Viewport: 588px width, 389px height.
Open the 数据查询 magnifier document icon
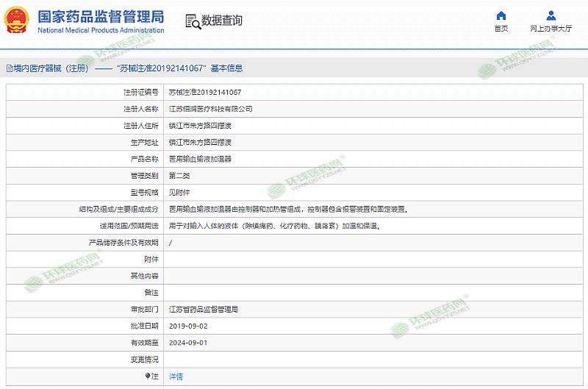point(193,21)
